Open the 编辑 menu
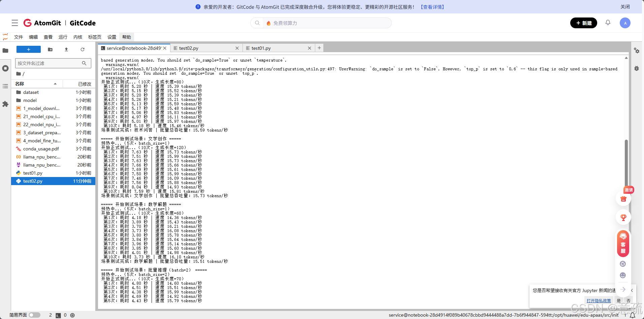644x319 pixels. (x=33, y=37)
